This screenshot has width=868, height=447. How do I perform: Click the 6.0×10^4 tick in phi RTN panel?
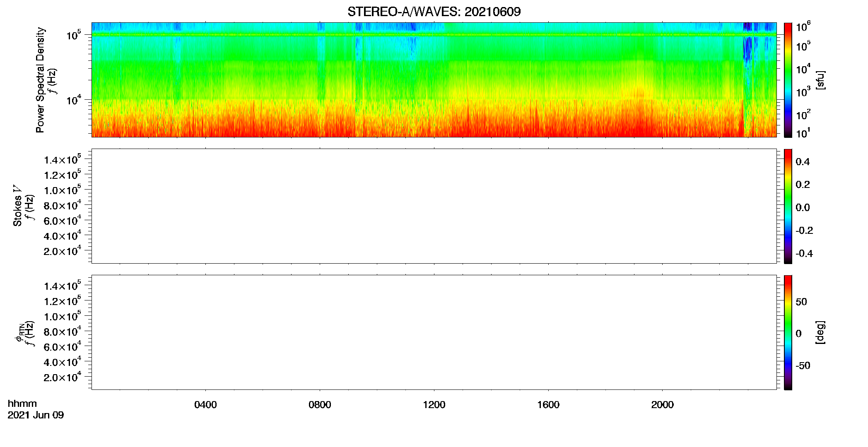click(x=63, y=346)
